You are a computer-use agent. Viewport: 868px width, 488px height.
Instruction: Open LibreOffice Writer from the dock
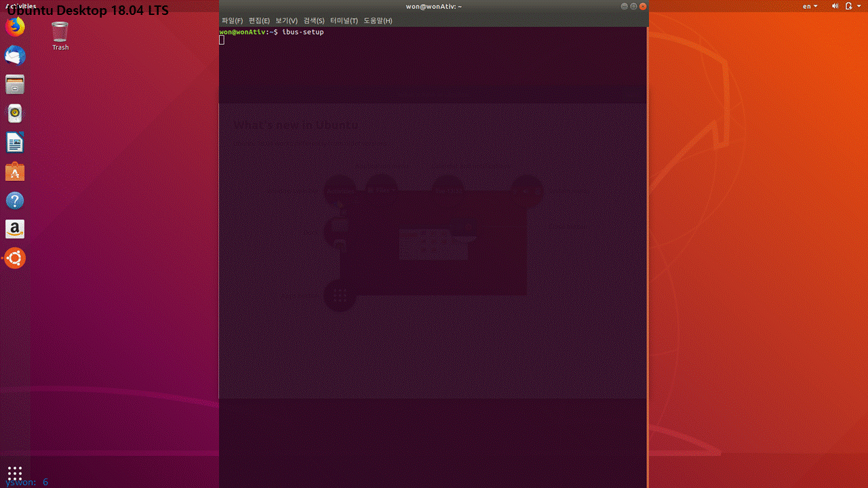(x=15, y=142)
